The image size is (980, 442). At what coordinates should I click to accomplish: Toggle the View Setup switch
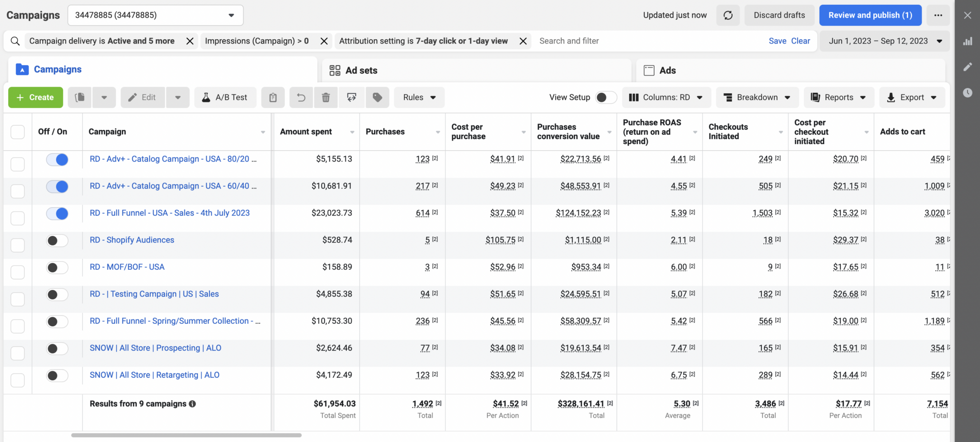point(606,98)
